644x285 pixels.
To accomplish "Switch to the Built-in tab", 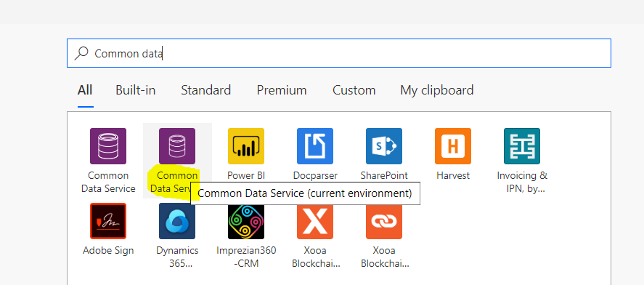I will [136, 90].
